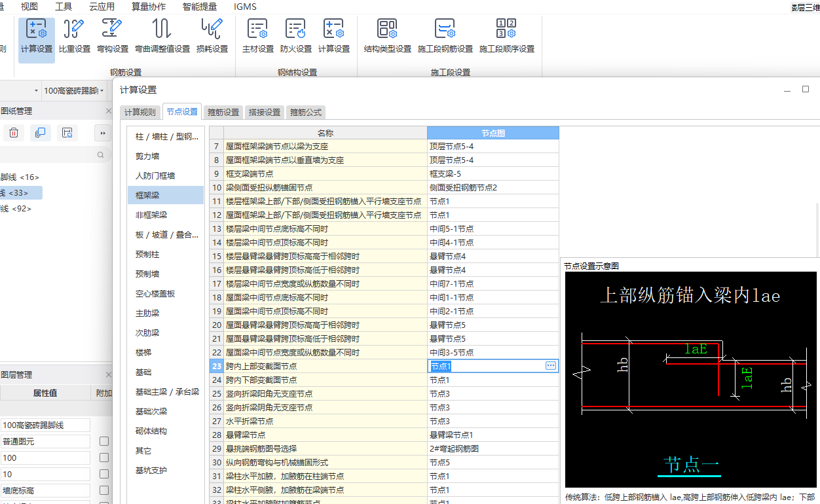Viewport: 820px width, 504px height.
Task: Select 框架梁 category
Action: click(166, 195)
